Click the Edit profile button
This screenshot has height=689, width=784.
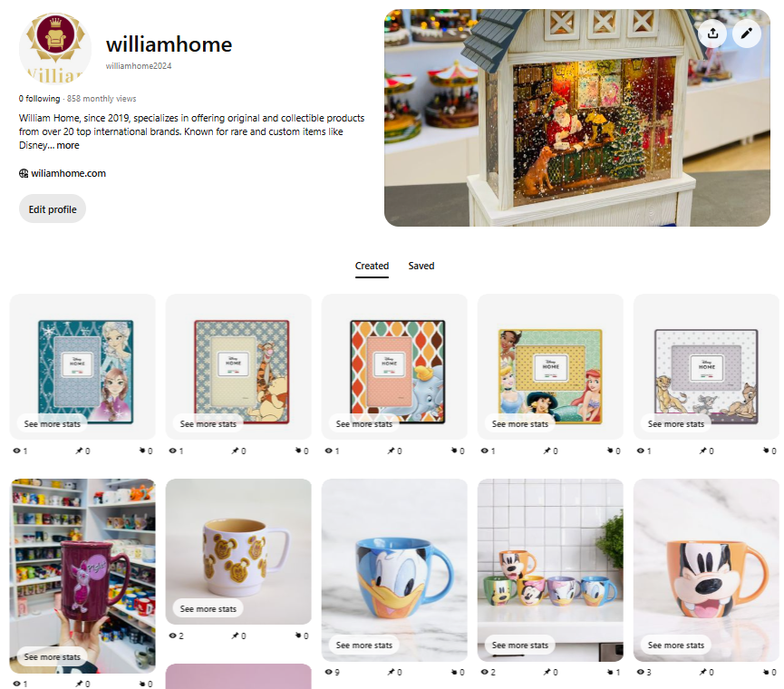tap(53, 209)
